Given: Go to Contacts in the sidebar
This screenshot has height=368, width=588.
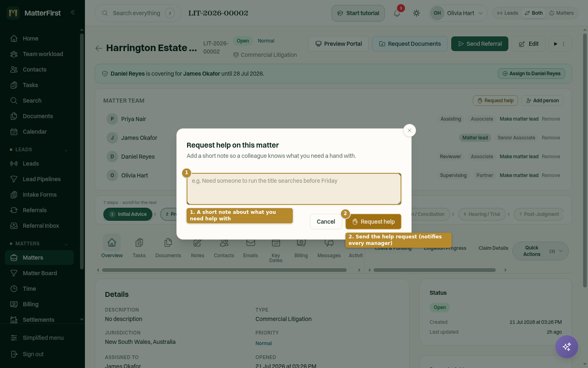Looking at the screenshot, I should tap(40, 70).
